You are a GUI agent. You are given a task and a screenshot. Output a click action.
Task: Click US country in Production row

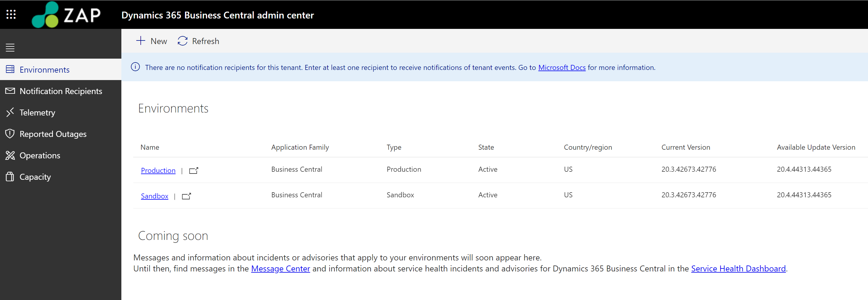coord(568,169)
